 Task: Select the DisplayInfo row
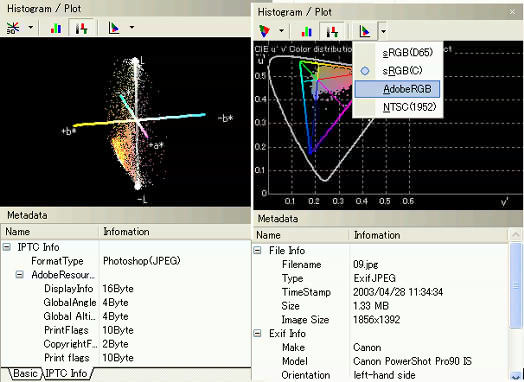pos(126,288)
